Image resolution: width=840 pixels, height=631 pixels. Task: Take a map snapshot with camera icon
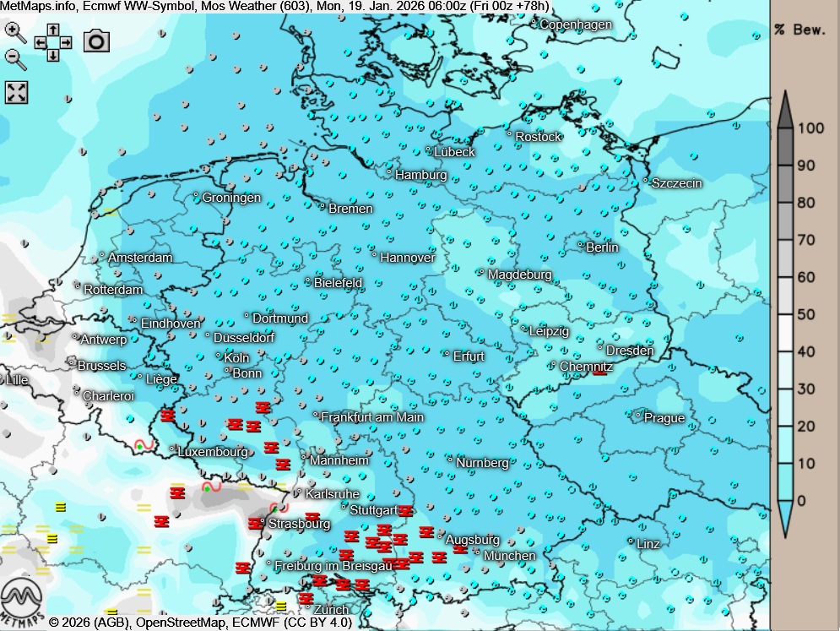(x=97, y=41)
